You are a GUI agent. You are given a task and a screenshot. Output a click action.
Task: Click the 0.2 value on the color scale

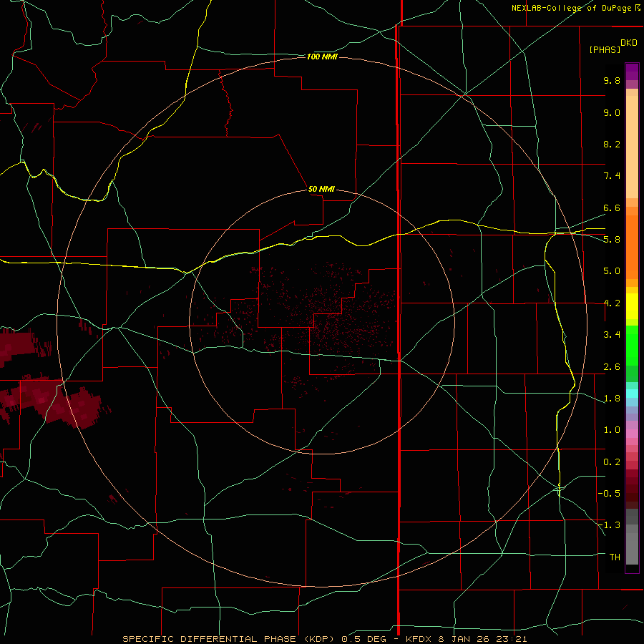[x=612, y=462]
